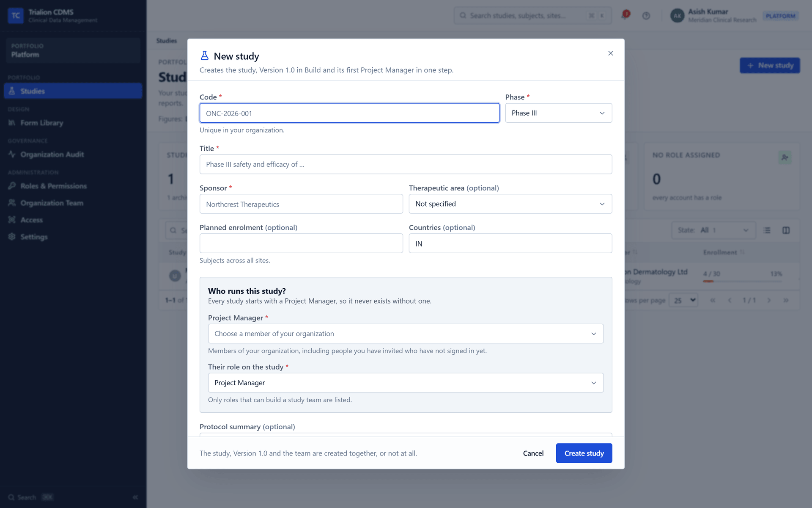This screenshot has height=508, width=812.
Task: Click the sidebar bottom Search button
Action: coord(31,497)
